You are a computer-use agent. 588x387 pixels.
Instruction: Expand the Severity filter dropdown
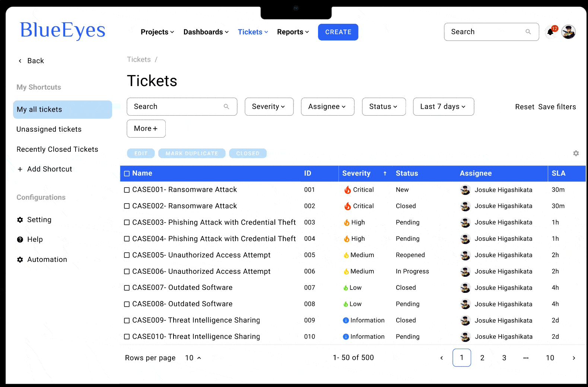click(269, 107)
